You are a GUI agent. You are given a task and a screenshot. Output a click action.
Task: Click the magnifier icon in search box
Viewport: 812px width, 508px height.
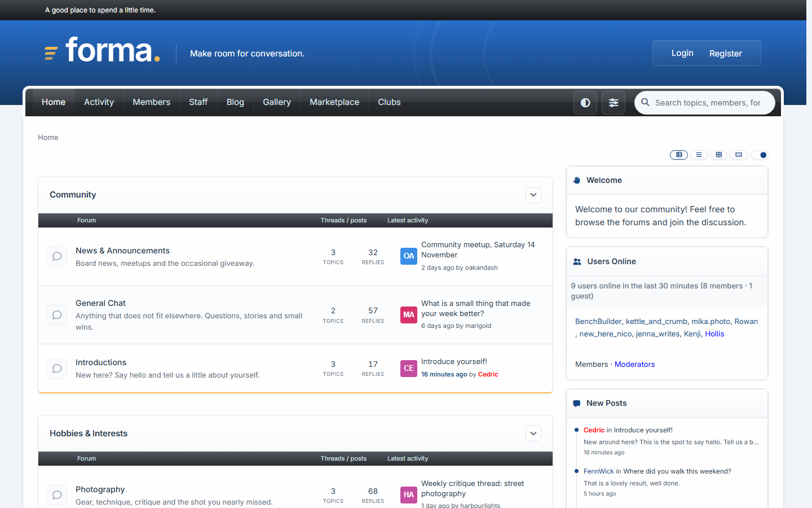click(x=645, y=103)
